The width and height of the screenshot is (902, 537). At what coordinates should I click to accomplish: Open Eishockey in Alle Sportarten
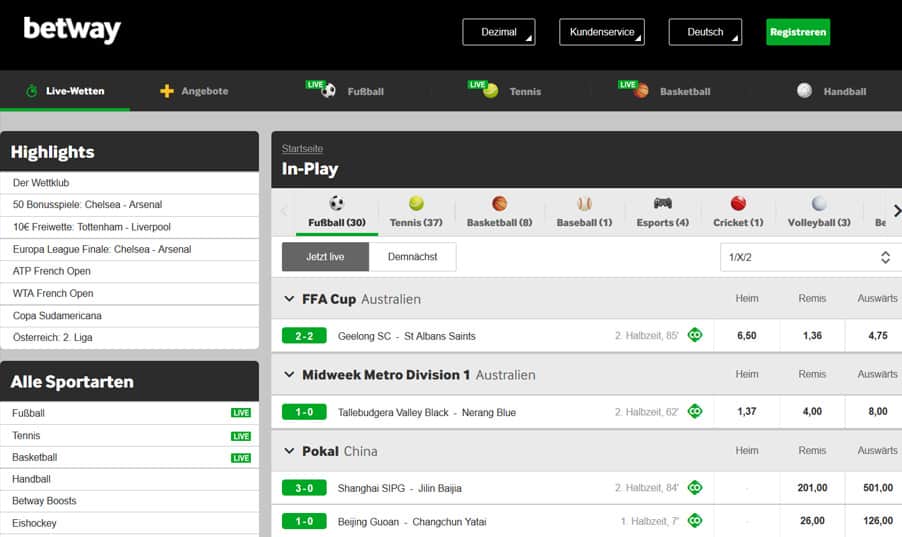point(129,523)
